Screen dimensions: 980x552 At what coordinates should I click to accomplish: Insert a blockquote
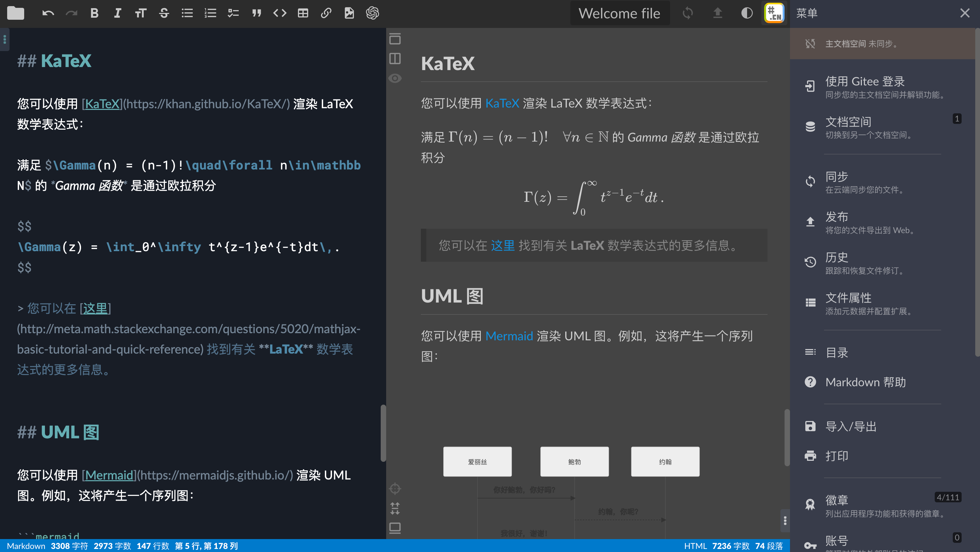tap(257, 13)
